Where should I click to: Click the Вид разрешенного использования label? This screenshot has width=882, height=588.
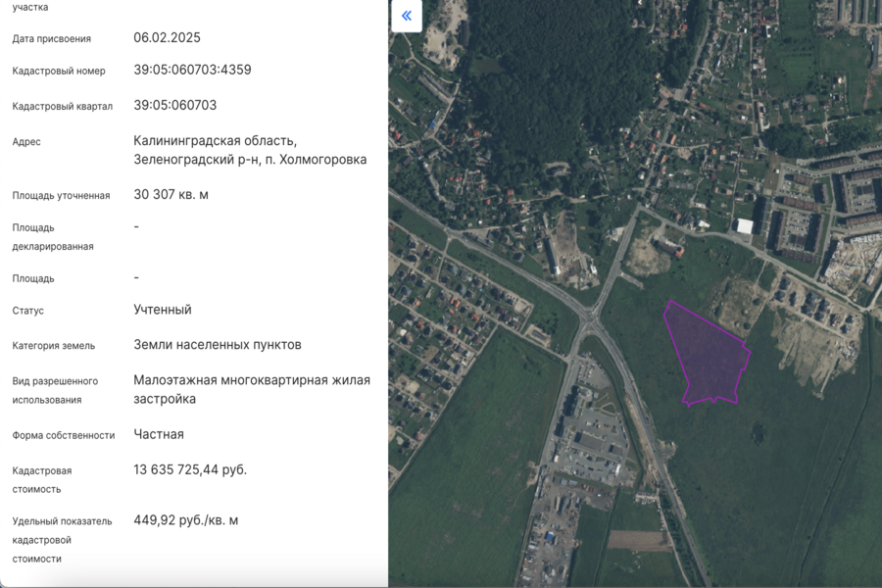click(55, 390)
